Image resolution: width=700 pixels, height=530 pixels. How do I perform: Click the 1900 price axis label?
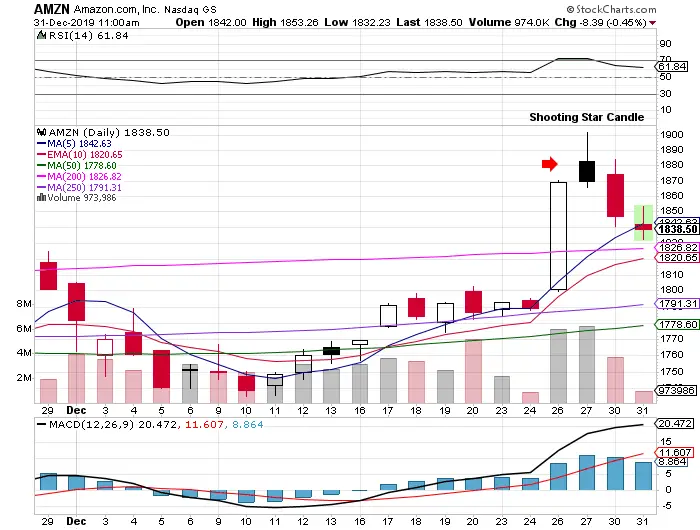[x=671, y=134]
